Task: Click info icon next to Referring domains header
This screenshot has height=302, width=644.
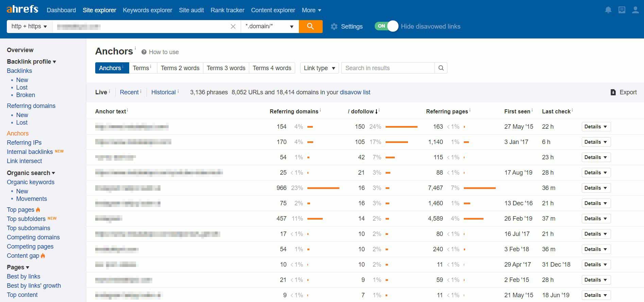Action: (320, 110)
